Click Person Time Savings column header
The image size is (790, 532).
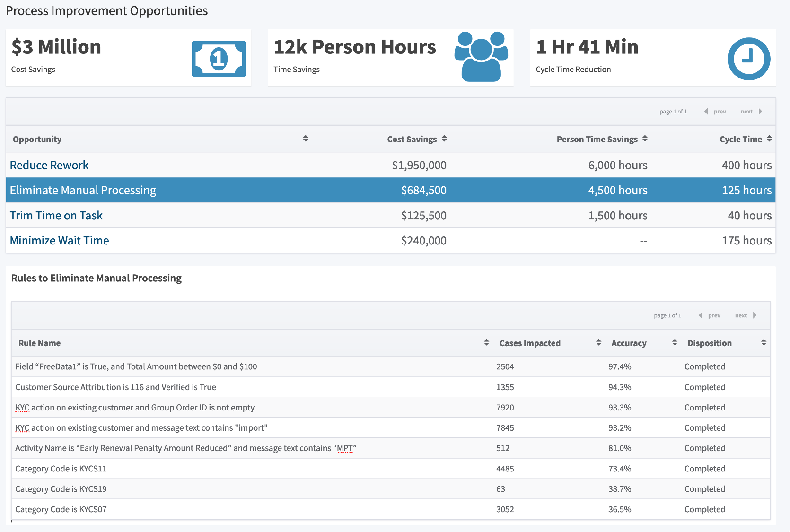[x=597, y=139]
